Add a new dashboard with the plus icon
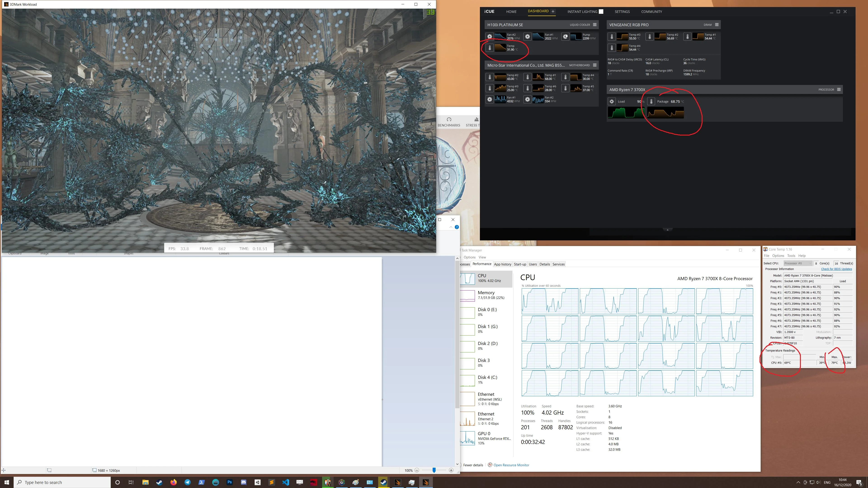The width and height of the screenshot is (868, 488). point(553,12)
